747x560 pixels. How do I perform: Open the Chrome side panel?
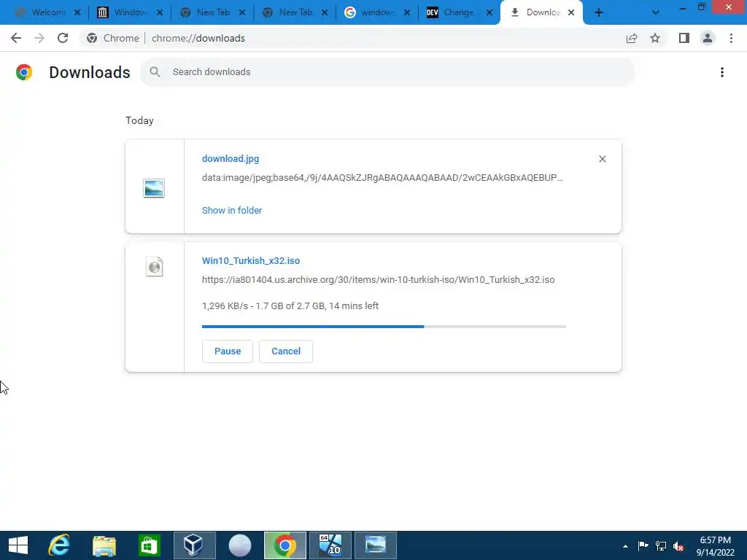(684, 38)
